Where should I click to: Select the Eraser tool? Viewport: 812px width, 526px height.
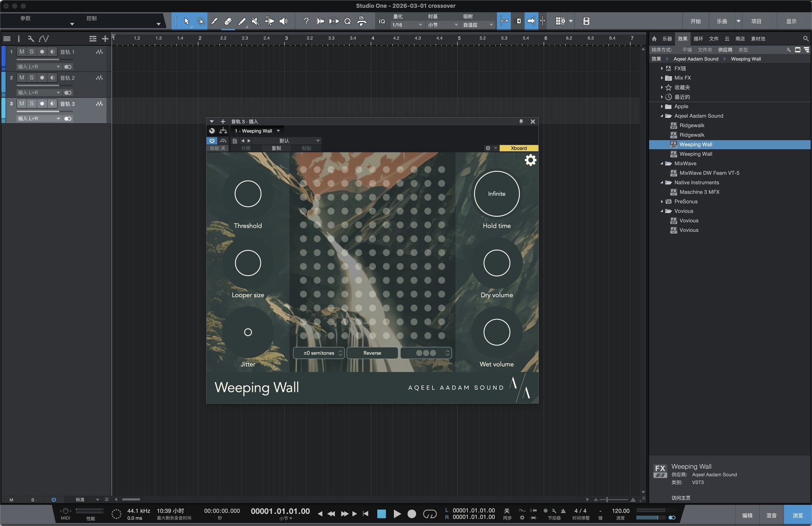(228, 21)
